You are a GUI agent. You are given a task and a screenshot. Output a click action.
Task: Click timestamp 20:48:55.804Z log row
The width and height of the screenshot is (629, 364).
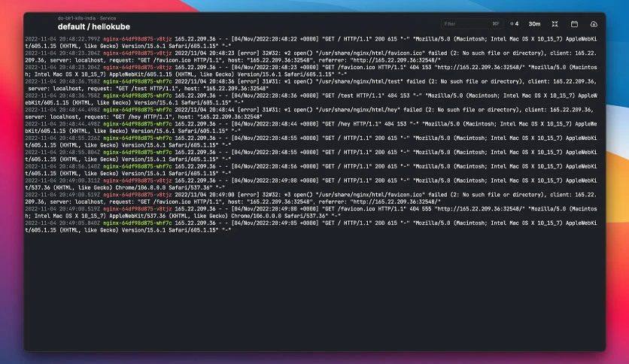62,153
